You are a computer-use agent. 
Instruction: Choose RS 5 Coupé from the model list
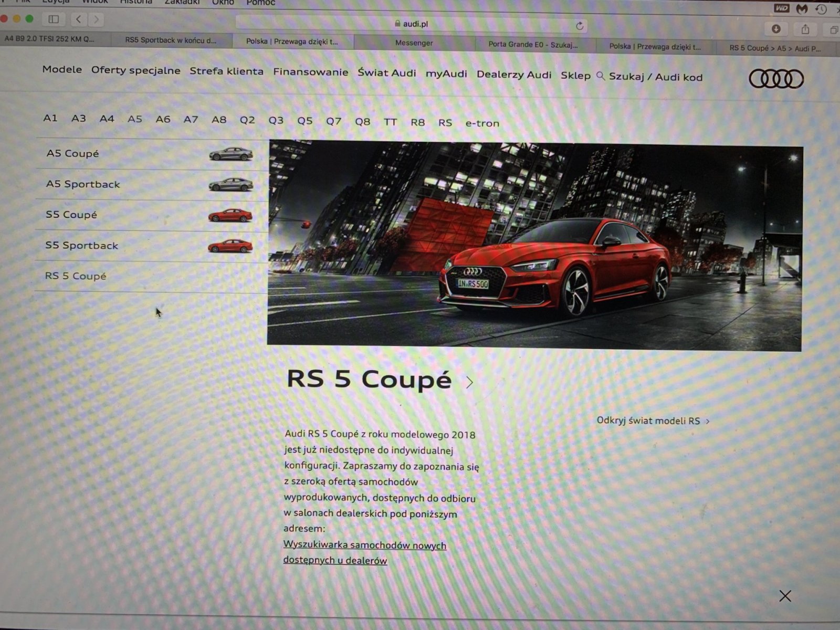76,276
